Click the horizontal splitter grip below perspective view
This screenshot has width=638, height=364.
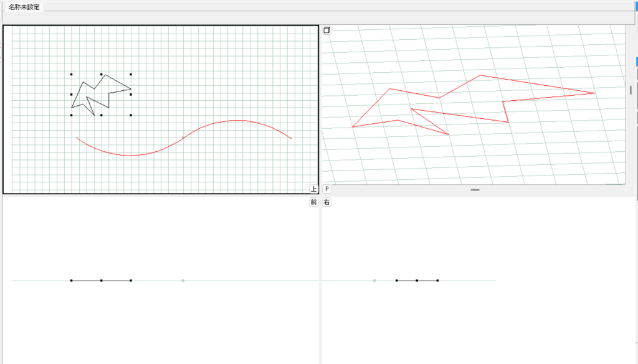pyautogui.click(x=475, y=190)
